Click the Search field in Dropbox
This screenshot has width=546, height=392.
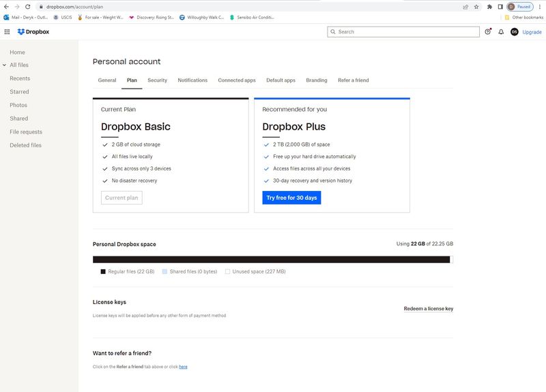coord(403,31)
